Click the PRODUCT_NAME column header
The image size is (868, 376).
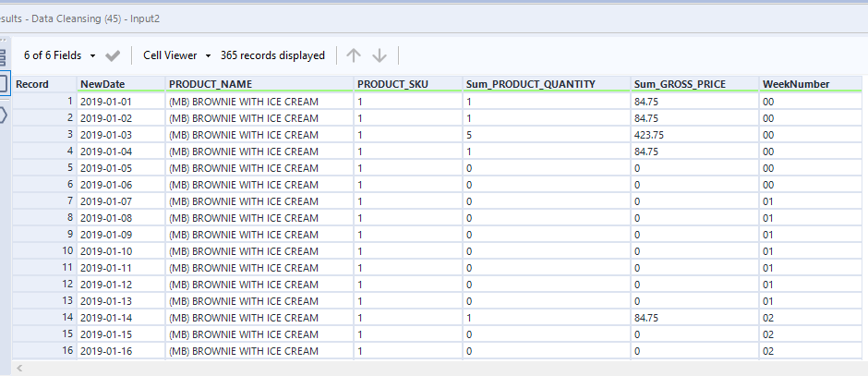[259, 84]
